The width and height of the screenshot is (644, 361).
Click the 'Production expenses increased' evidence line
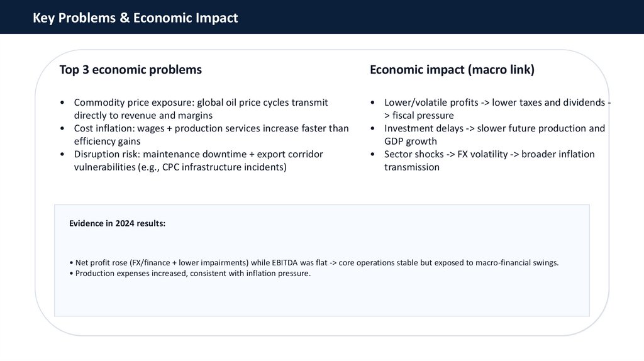point(192,273)
